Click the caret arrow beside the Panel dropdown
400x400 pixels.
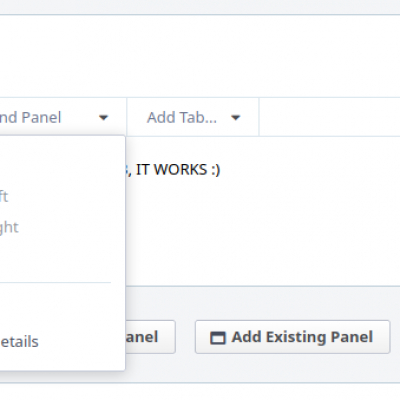pyautogui.click(x=104, y=118)
